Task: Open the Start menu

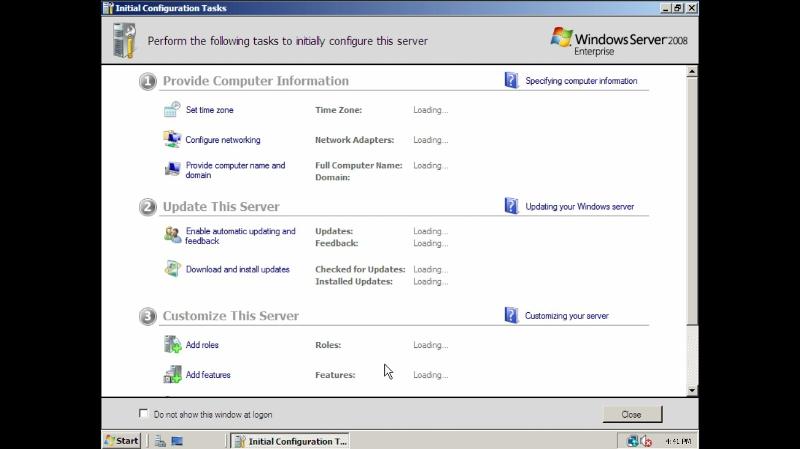Action: coord(121,441)
